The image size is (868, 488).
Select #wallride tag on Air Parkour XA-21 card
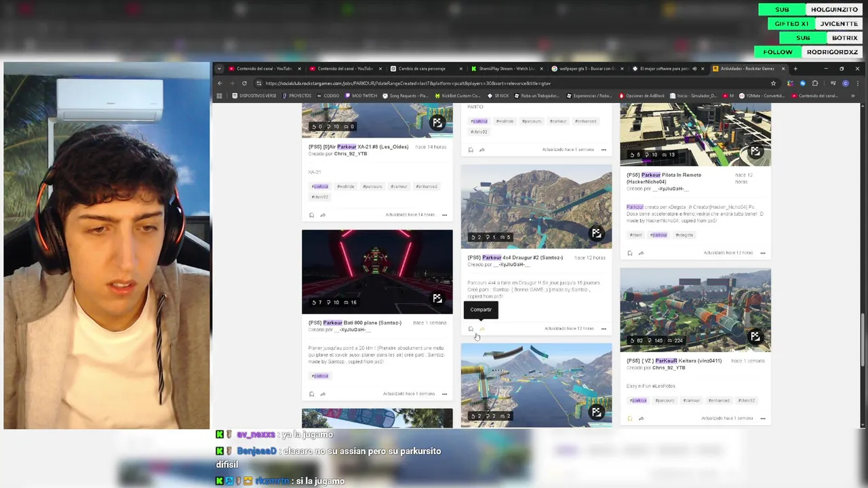[346, 186]
